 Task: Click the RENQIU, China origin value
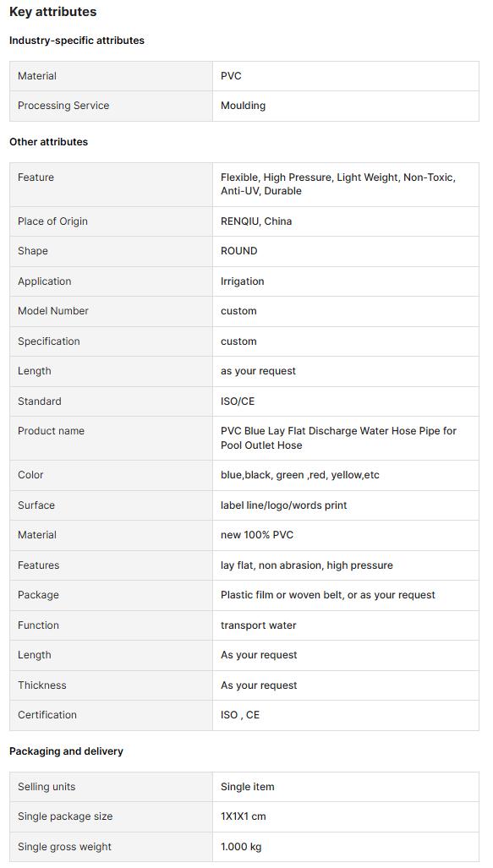[256, 221]
